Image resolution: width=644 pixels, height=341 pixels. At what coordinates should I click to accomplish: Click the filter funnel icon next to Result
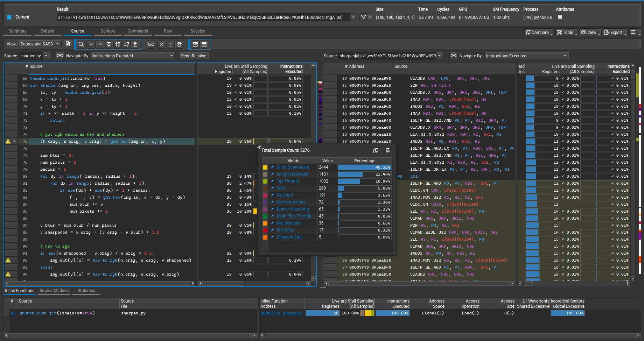364,17
